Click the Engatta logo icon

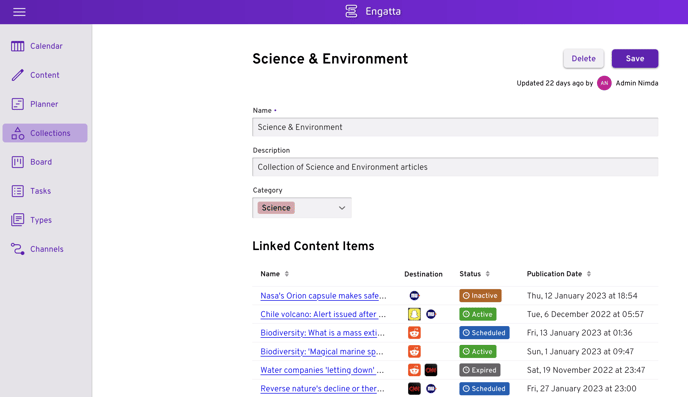click(351, 11)
